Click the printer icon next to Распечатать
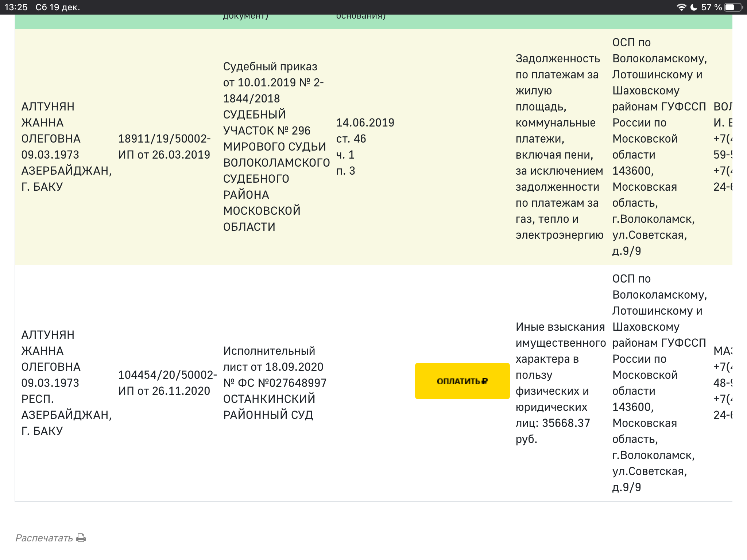747x560 pixels. 81,538
